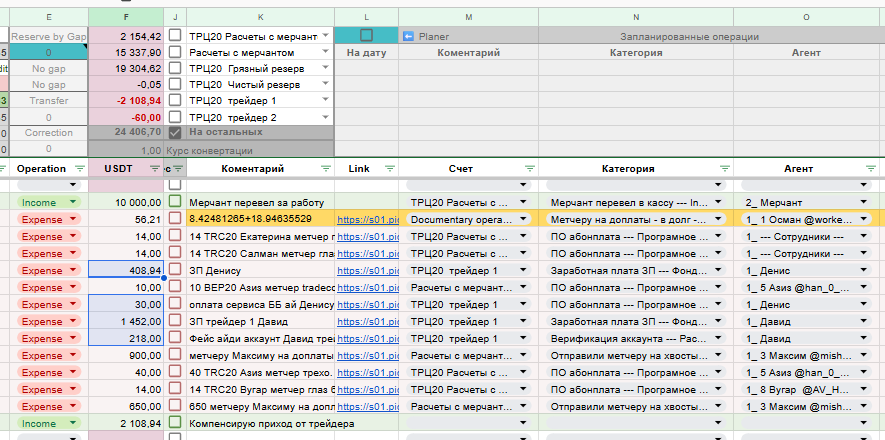Click comment 10 BEP20 Азиз метчер

click(x=260, y=288)
